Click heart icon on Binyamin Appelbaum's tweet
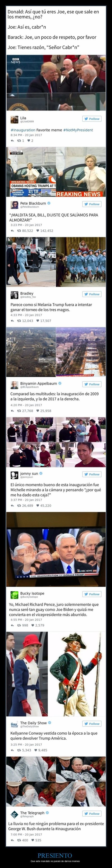Viewport: 112px width, 868px height. point(38,411)
